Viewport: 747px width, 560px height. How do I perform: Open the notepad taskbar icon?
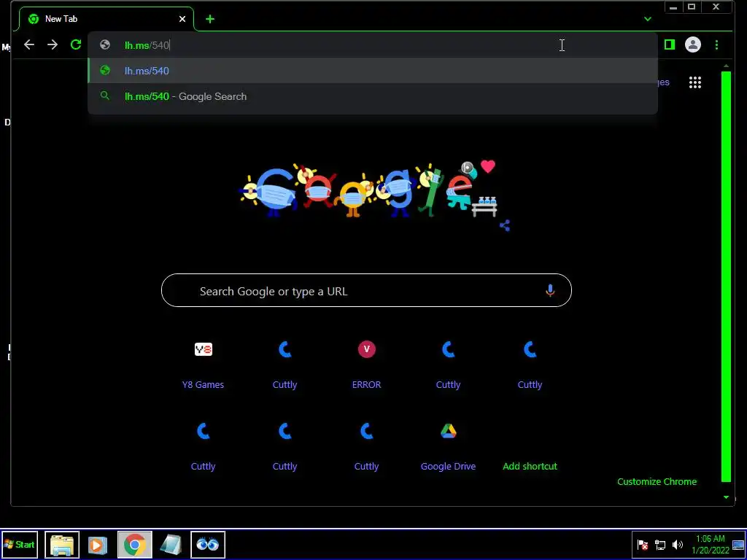pos(171,545)
